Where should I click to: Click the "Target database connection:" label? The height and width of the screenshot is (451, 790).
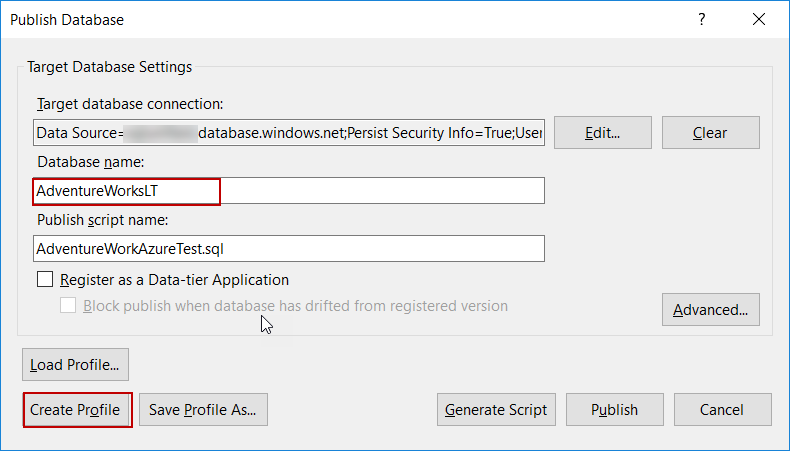click(130, 104)
